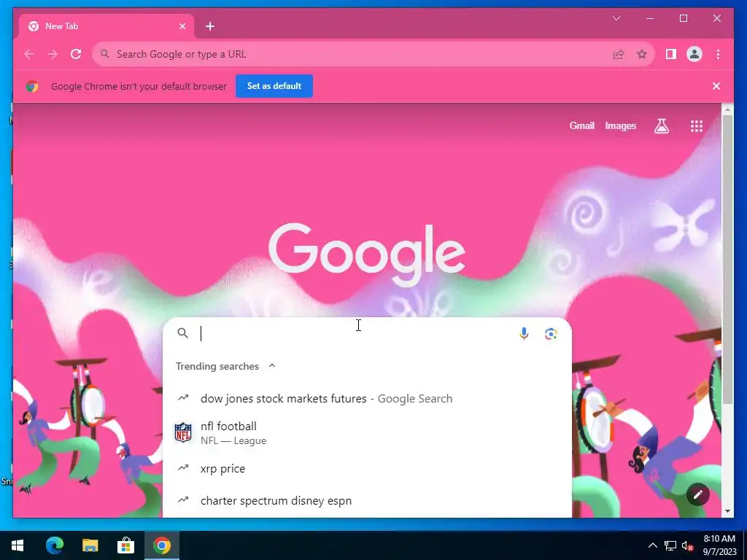Open the Chrome profile avatar

point(694,54)
